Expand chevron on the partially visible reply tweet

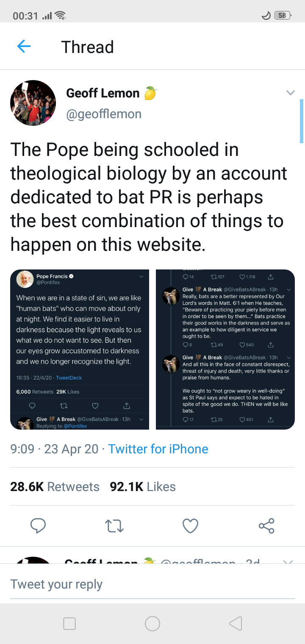tap(288, 562)
